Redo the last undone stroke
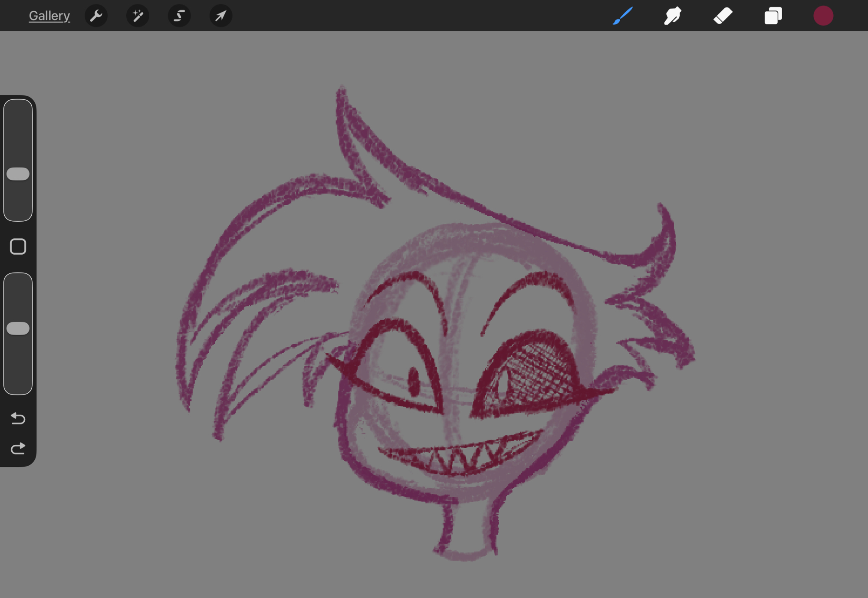This screenshot has width=868, height=598. pos(18,448)
